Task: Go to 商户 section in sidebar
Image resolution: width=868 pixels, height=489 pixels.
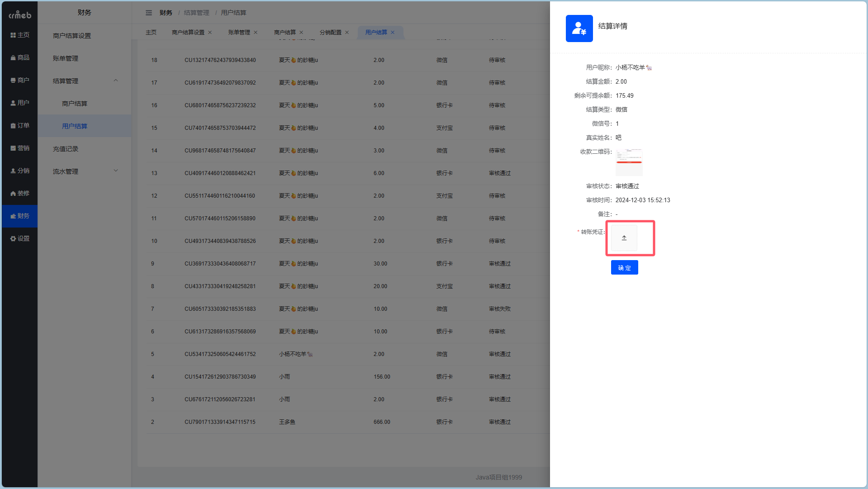Action: click(20, 80)
